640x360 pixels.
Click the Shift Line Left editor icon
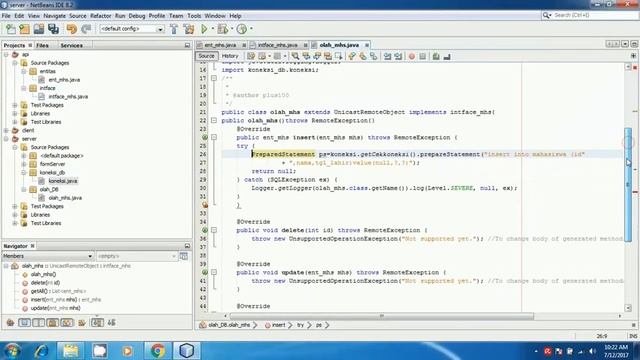point(387,56)
